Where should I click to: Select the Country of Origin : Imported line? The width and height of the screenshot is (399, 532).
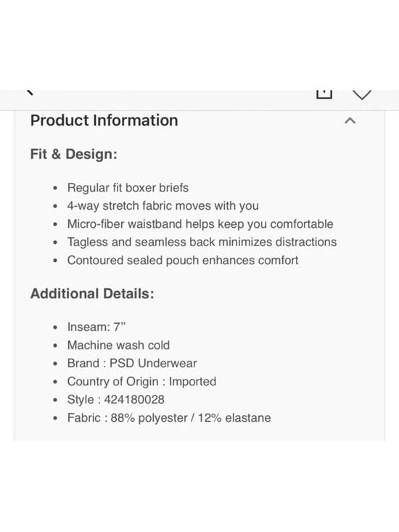coord(141,381)
